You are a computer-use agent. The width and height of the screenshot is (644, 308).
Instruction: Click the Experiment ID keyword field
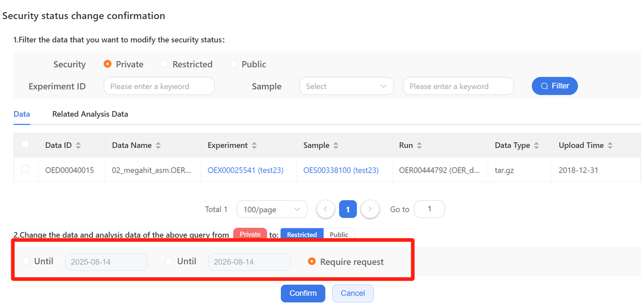[x=159, y=87]
